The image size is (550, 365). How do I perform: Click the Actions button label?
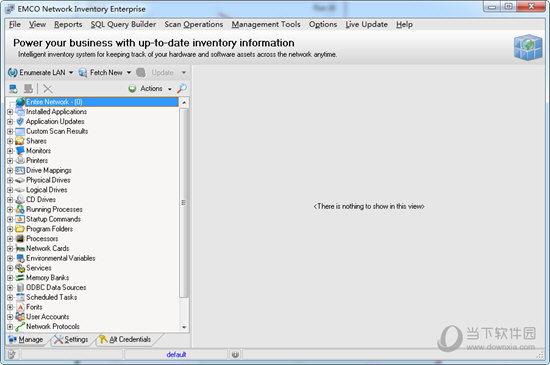151,89
